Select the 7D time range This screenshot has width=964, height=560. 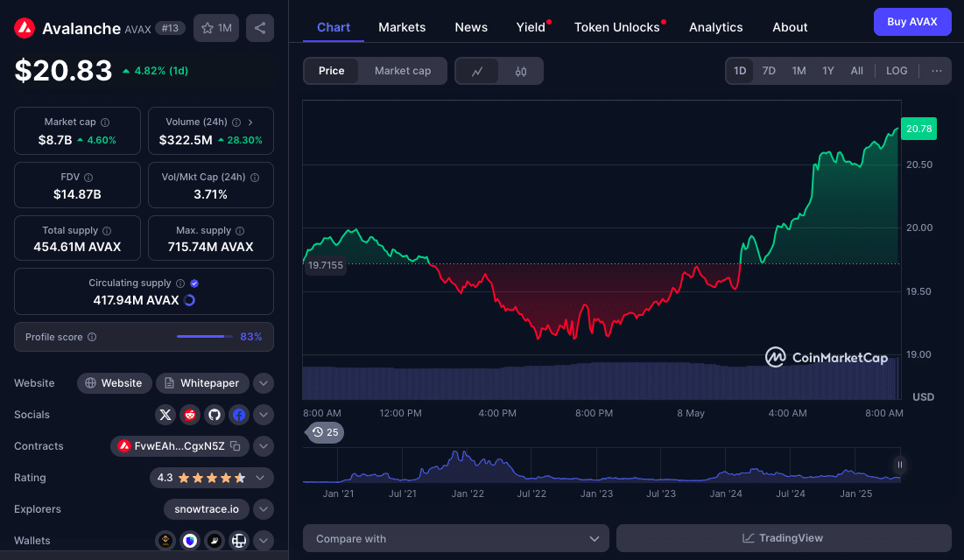[769, 71]
